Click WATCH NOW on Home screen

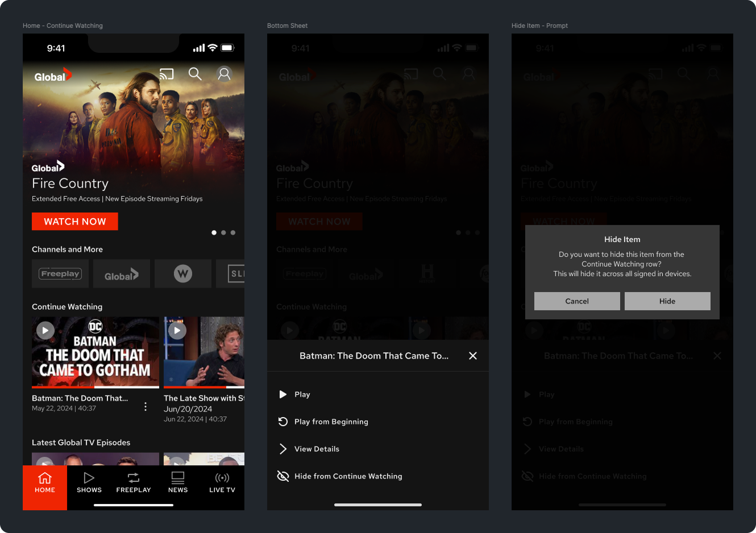[x=75, y=222]
